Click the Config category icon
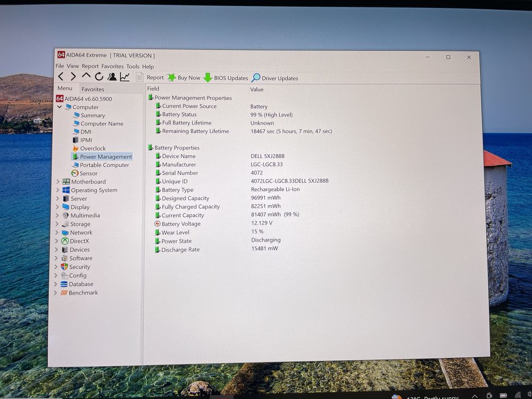The image size is (532, 399). 64,276
